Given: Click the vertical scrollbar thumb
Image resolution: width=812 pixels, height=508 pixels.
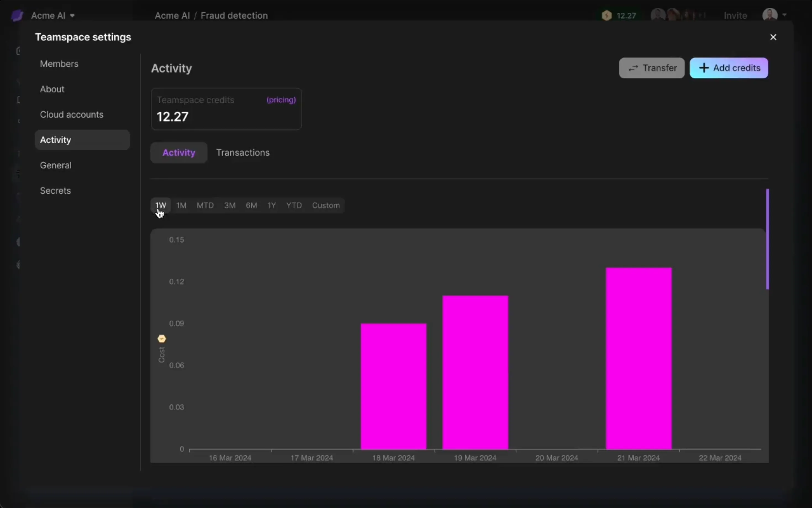Looking at the screenshot, I should tap(767, 239).
